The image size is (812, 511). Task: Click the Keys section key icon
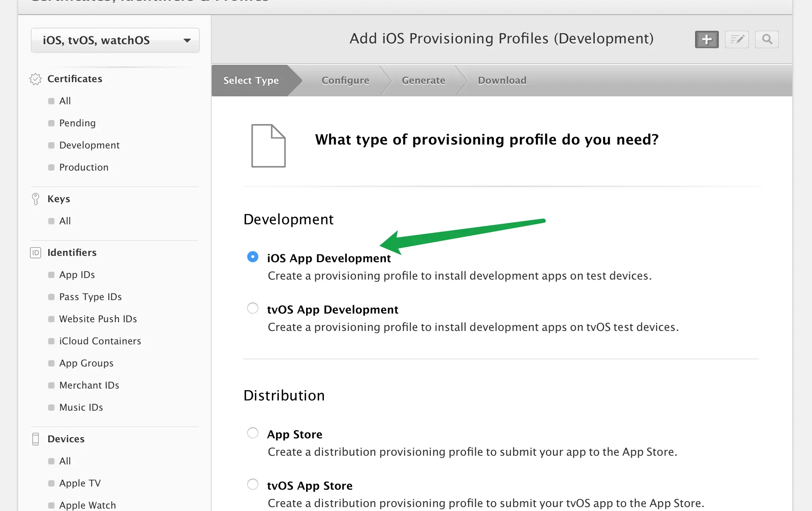pyautogui.click(x=36, y=199)
